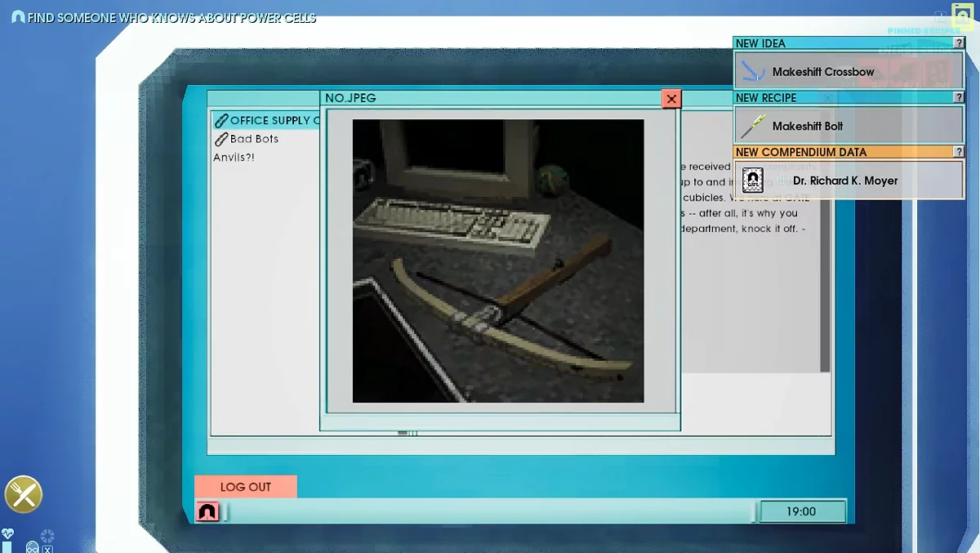Click the Makeshift Crossbow blueprint icon
Viewport: 980px width, 553px height.
click(753, 72)
